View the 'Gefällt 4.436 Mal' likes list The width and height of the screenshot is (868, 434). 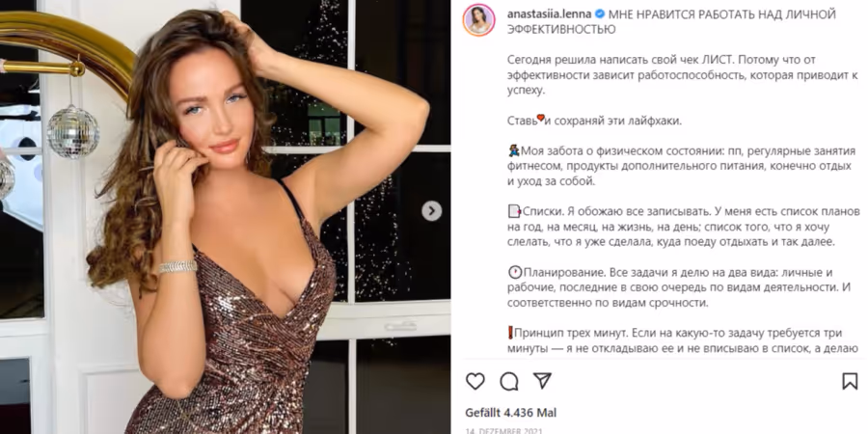point(511,413)
